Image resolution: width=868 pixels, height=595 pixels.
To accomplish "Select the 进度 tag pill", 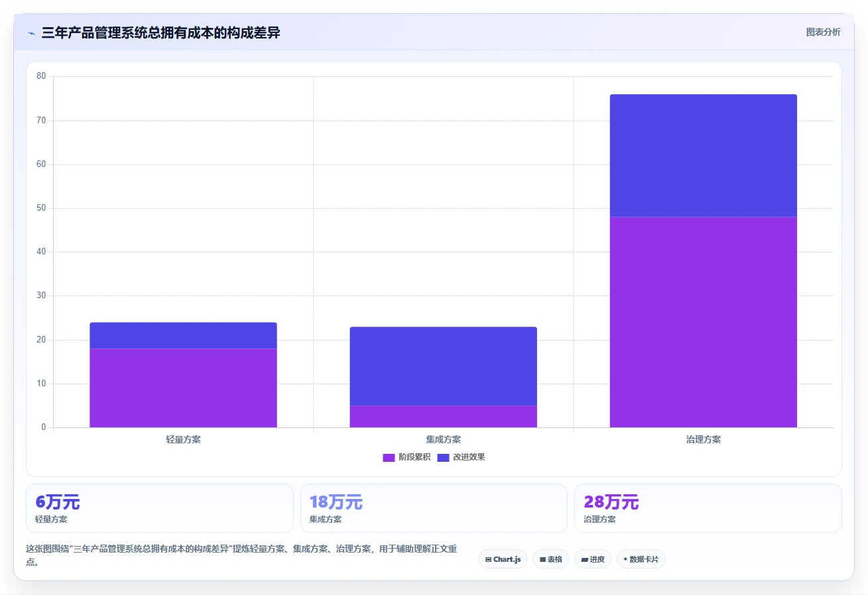I will [x=593, y=559].
